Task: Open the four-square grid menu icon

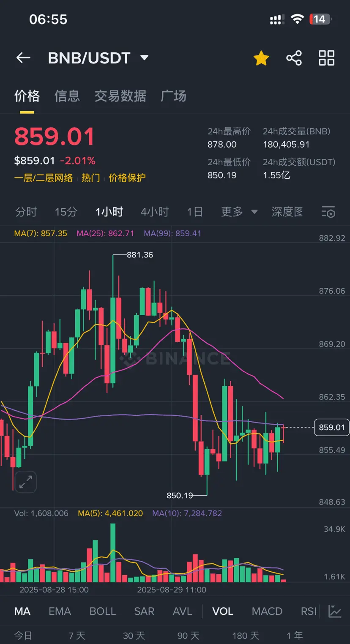Action: [326, 58]
